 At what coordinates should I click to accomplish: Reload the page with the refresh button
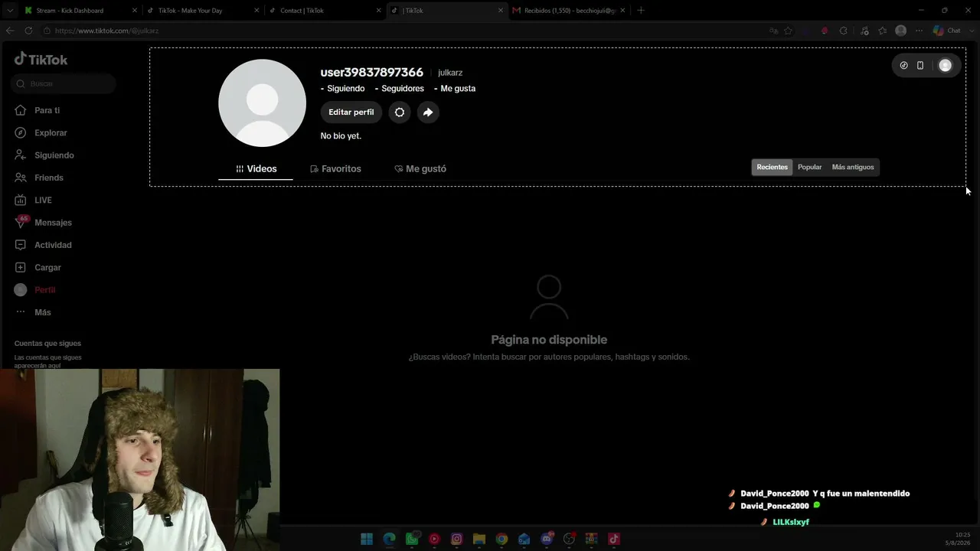(28, 31)
